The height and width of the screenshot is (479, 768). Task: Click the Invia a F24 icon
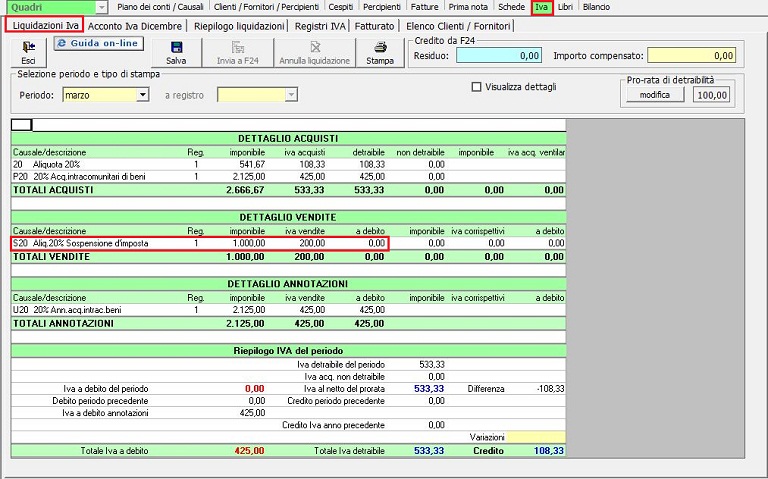pos(238,47)
